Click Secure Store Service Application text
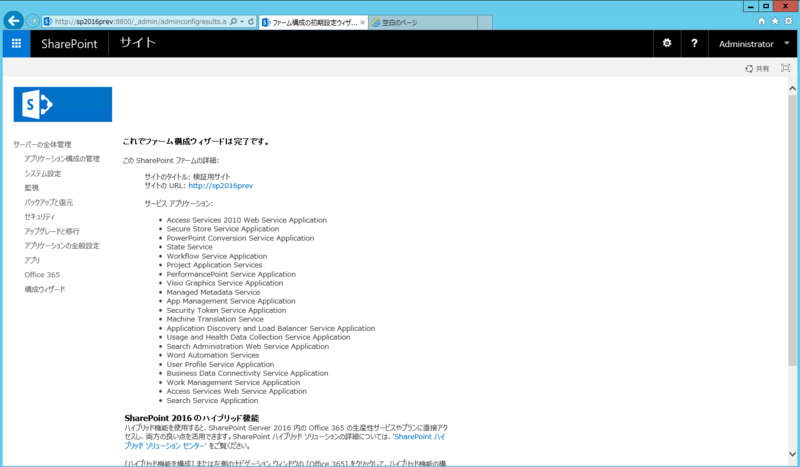This screenshot has width=800, height=467. point(222,229)
